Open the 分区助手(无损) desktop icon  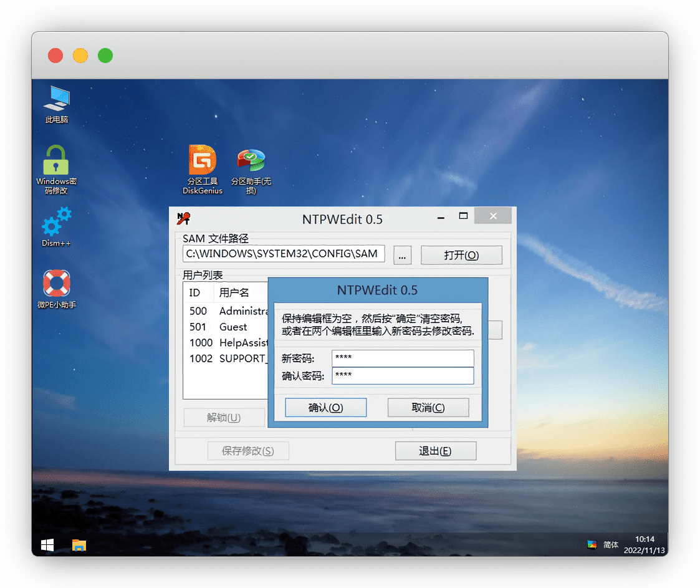pos(251,161)
